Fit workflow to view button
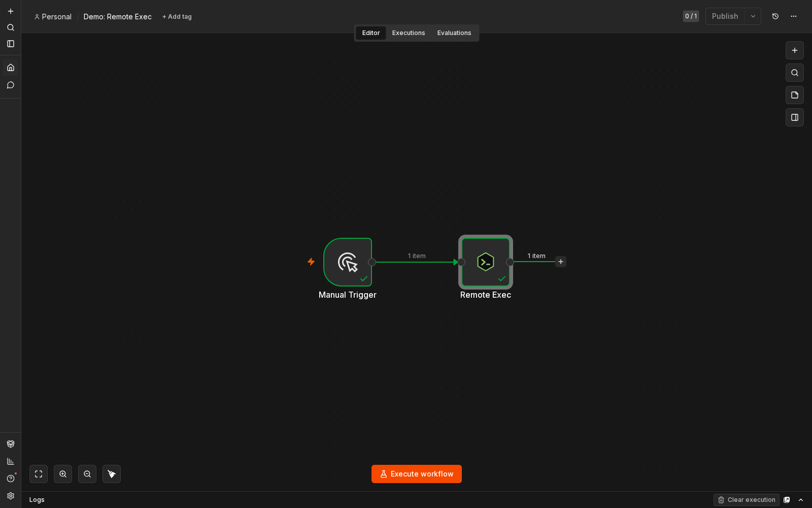This screenshot has height=508, width=812. [39, 474]
